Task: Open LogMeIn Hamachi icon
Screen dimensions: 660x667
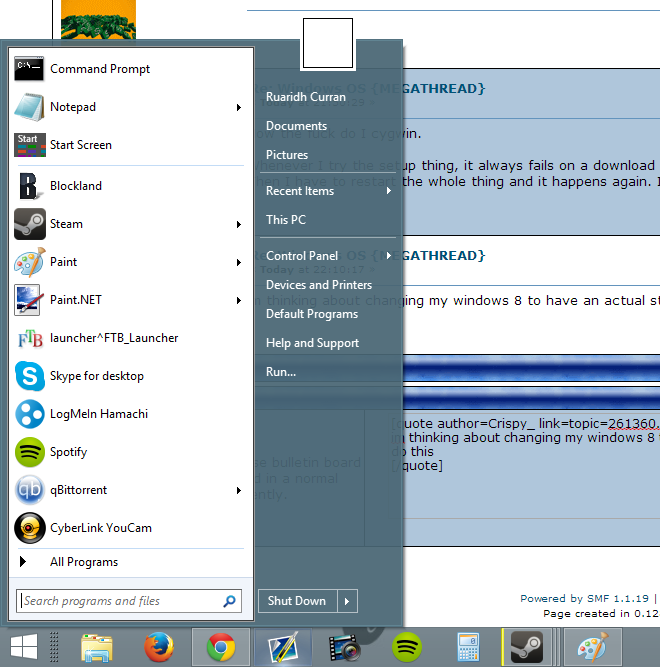Action: pyautogui.click(x=30, y=414)
